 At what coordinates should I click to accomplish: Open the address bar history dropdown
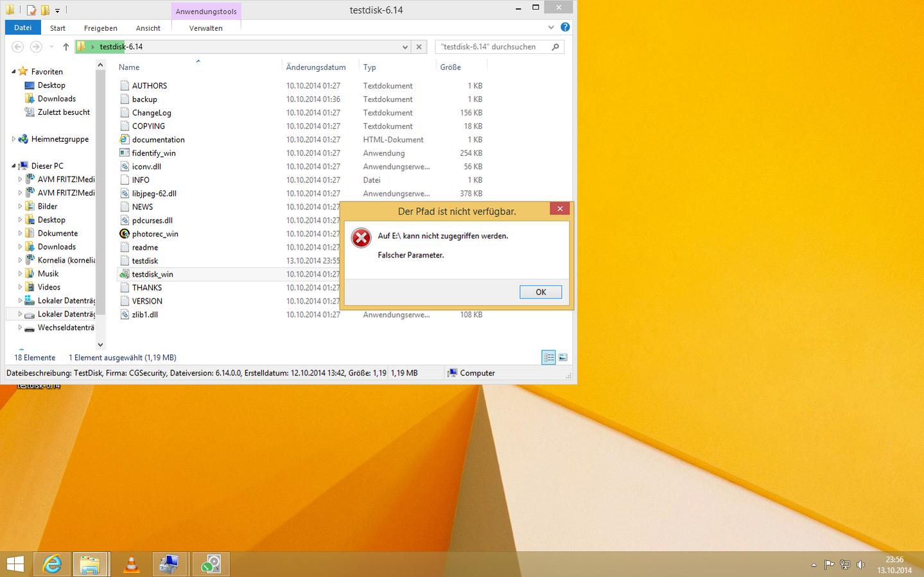(405, 47)
